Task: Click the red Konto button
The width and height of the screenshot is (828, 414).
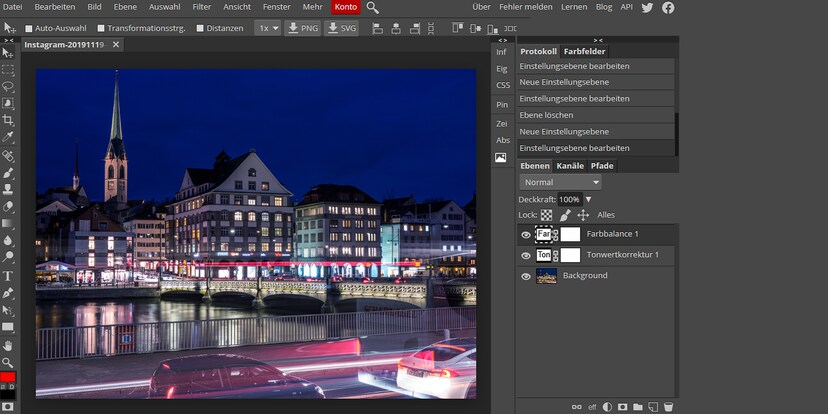Action: [x=346, y=7]
